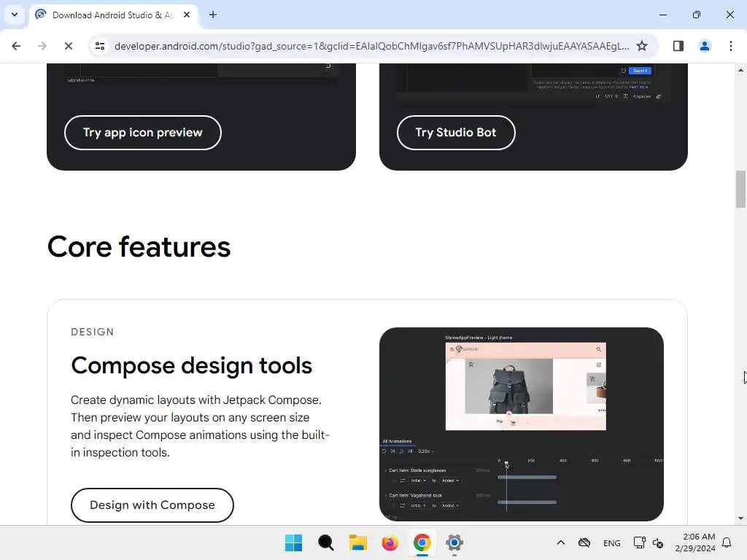Select the Download Android Studio tab

tap(112, 15)
